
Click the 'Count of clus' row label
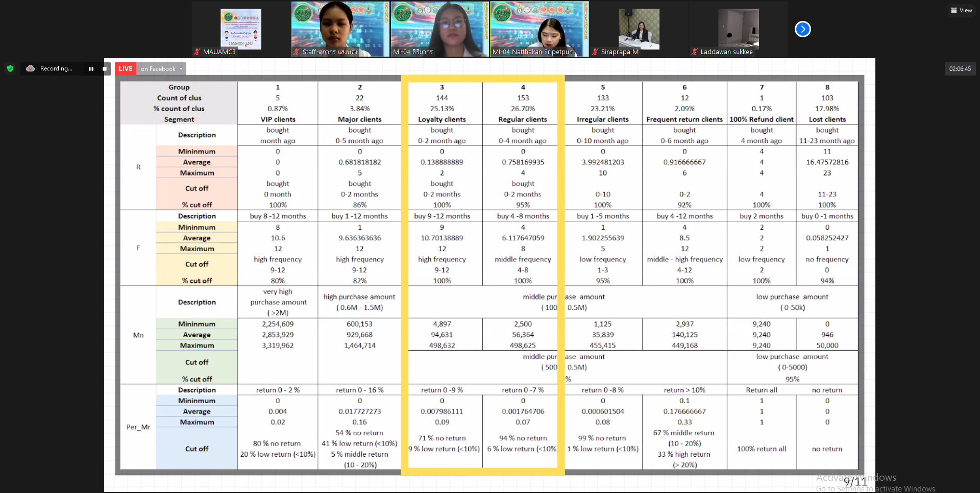[x=179, y=98]
